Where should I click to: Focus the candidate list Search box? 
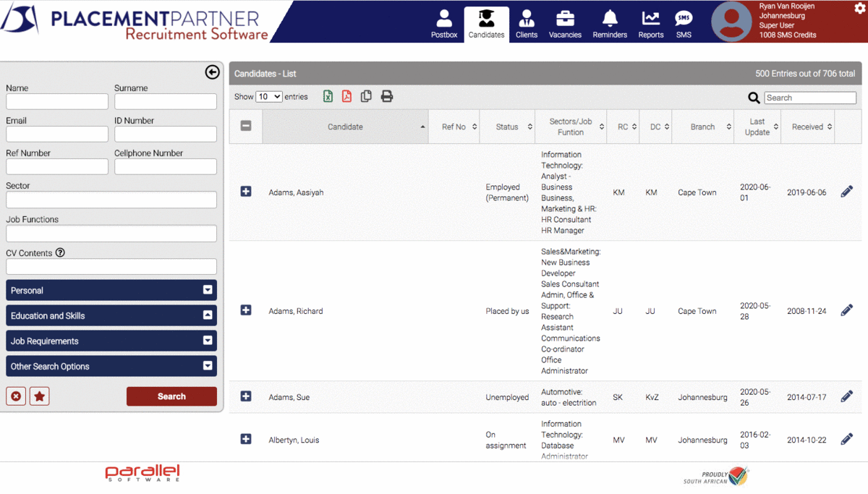pyautogui.click(x=810, y=98)
